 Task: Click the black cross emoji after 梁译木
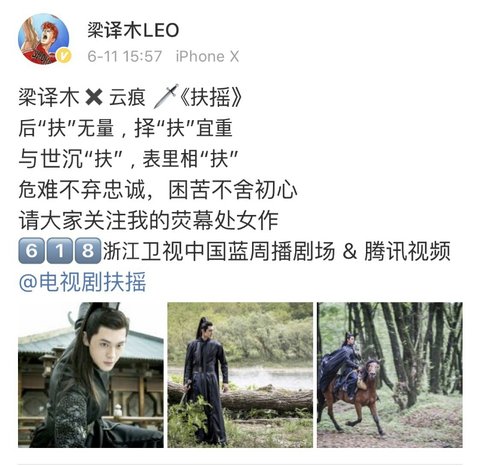tap(94, 98)
